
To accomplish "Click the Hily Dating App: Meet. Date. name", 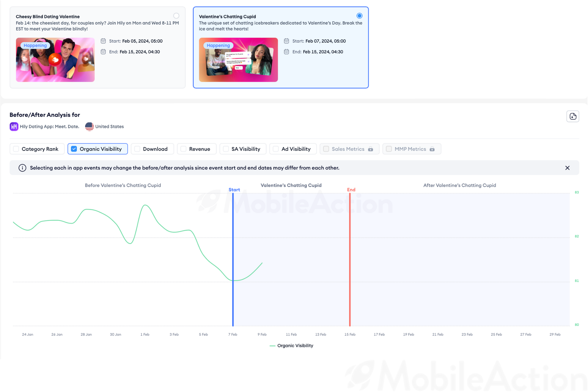I will pos(49,126).
